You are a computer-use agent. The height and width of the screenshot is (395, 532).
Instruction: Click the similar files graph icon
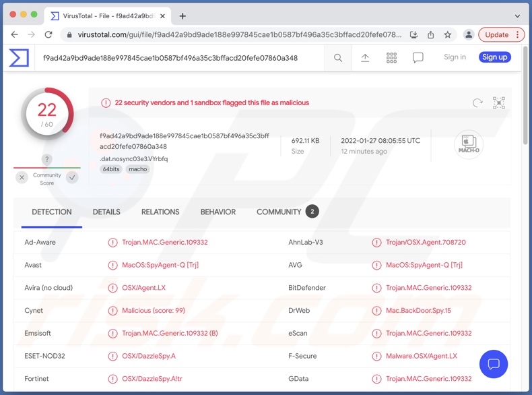[498, 103]
